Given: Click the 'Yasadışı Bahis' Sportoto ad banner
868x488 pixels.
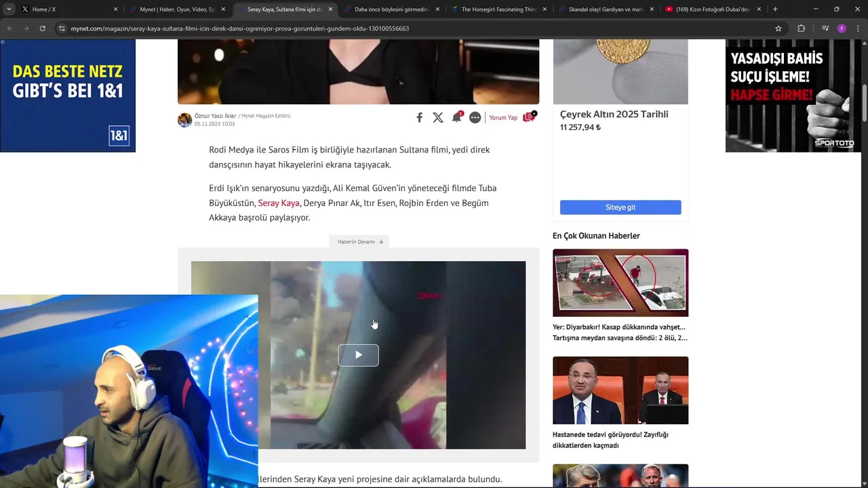Looking at the screenshot, I should click(793, 96).
